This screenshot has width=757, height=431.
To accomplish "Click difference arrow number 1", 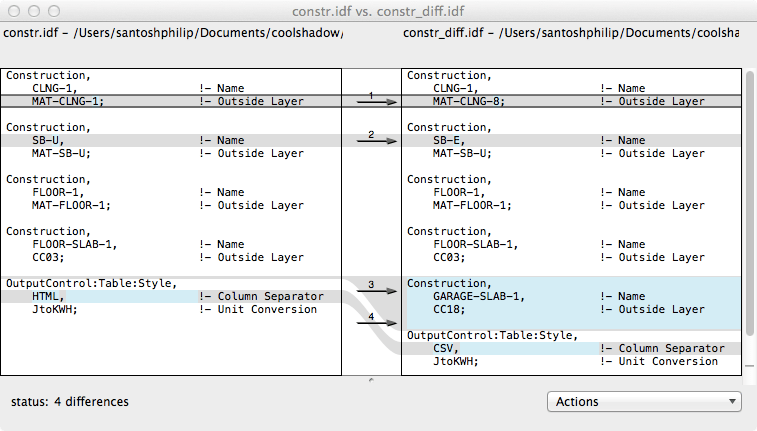I will [377, 101].
